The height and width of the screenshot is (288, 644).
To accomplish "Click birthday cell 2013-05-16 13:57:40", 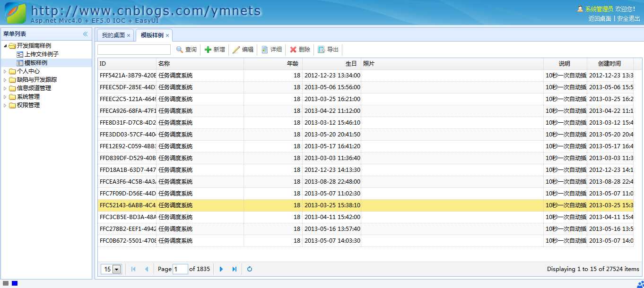I will (332, 229).
